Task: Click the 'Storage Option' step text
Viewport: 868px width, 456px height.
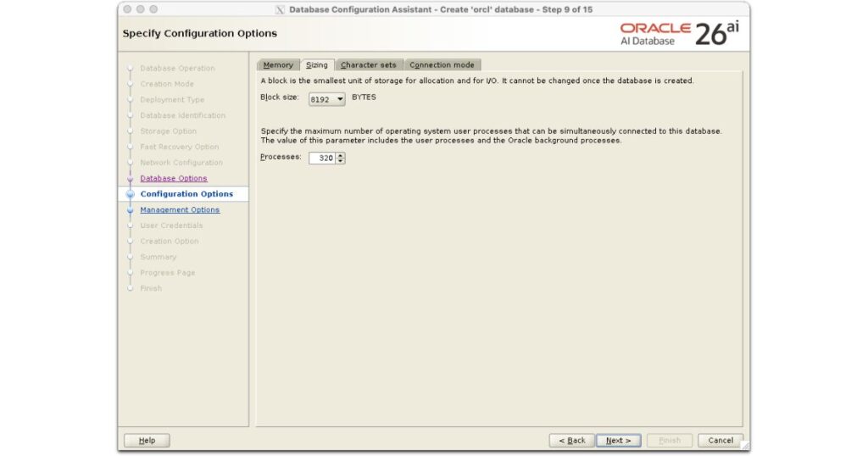Action: coord(169,131)
